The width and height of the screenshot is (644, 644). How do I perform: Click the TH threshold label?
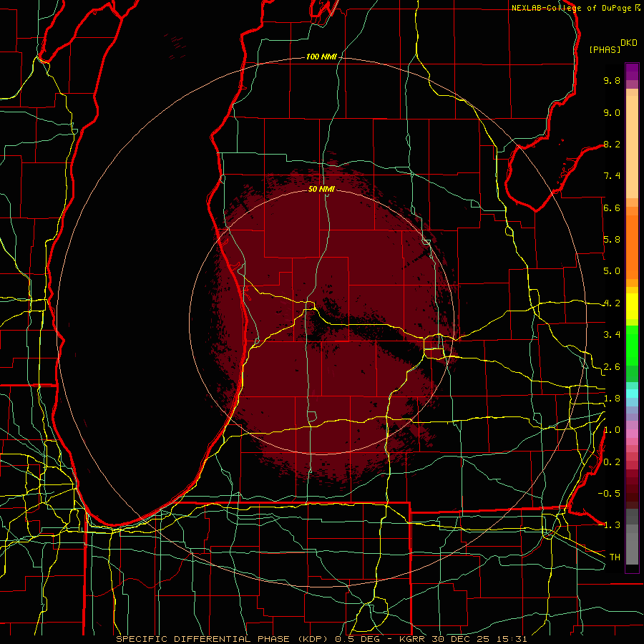pyautogui.click(x=615, y=557)
